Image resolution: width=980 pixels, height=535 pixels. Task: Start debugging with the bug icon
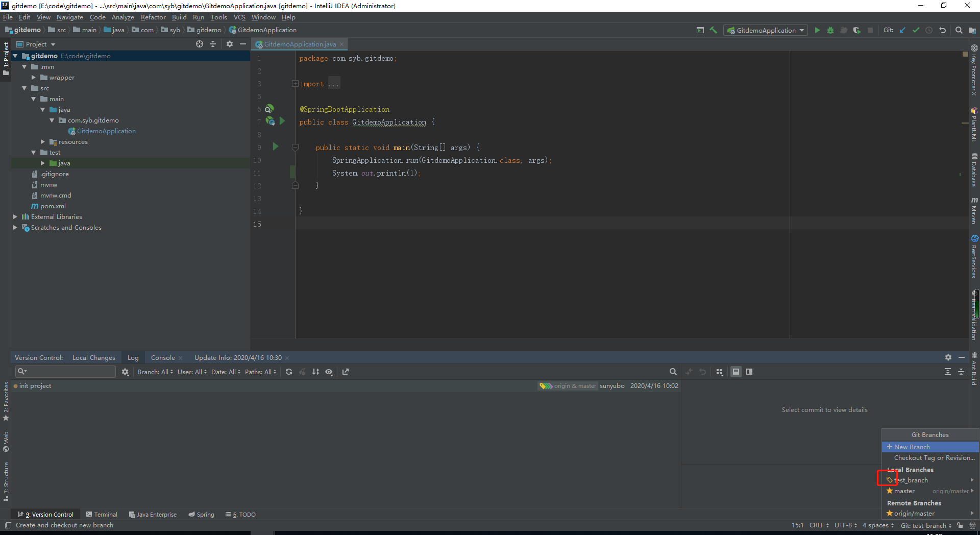point(830,30)
